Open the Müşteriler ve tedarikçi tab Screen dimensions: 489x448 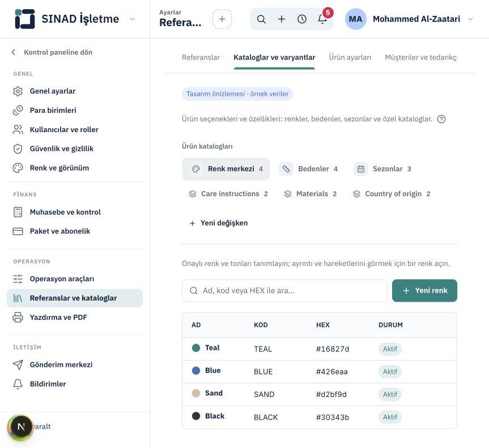pos(421,57)
